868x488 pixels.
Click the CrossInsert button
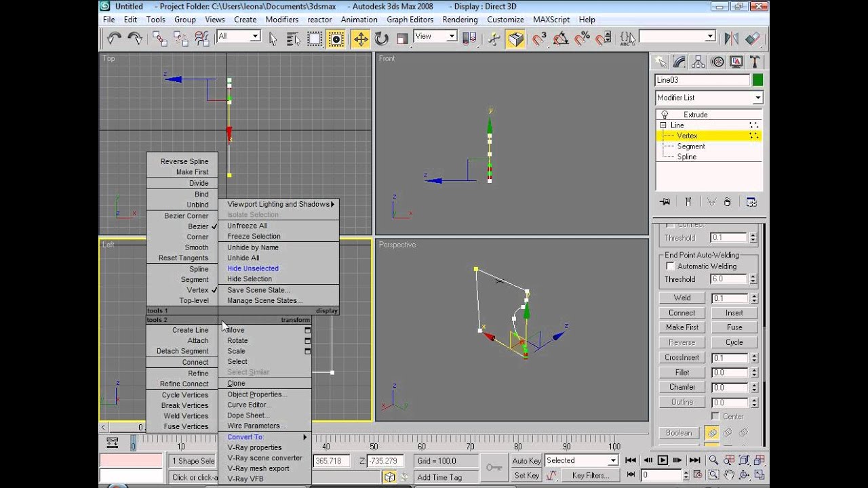(x=682, y=357)
